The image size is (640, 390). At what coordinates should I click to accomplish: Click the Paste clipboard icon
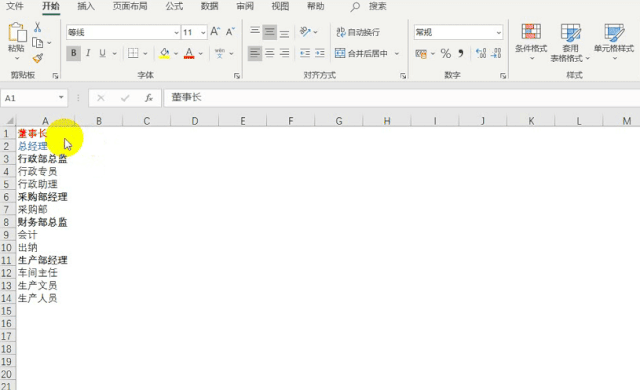pyautogui.click(x=17, y=33)
